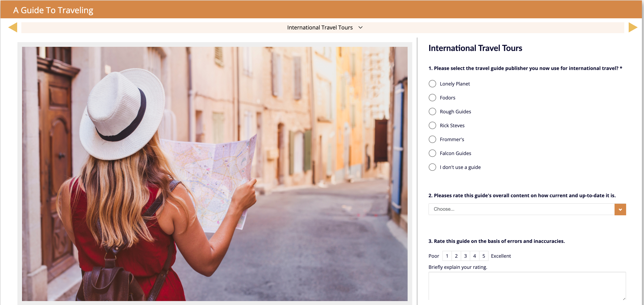This screenshot has height=305, width=644.
Task: Rate errors and inaccuracies as 5
Action: [x=484, y=256]
